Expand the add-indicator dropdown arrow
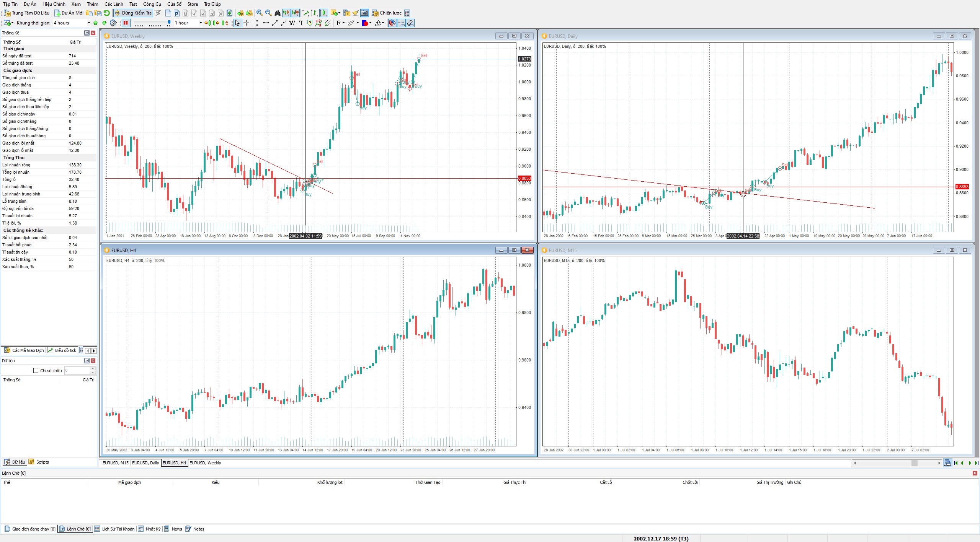Image resolution: width=980 pixels, height=542 pixels. click(x=339, y=13)
